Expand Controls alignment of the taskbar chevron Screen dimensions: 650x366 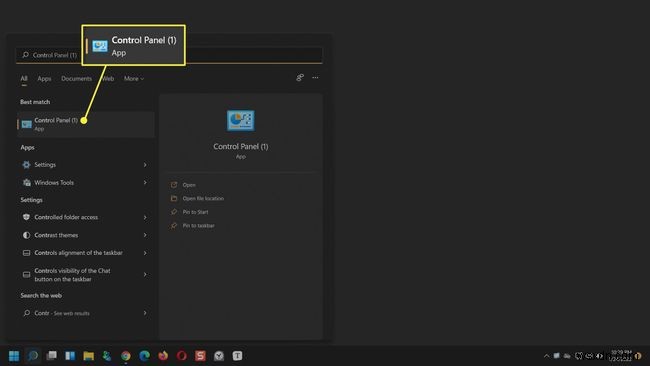[145, 253]
